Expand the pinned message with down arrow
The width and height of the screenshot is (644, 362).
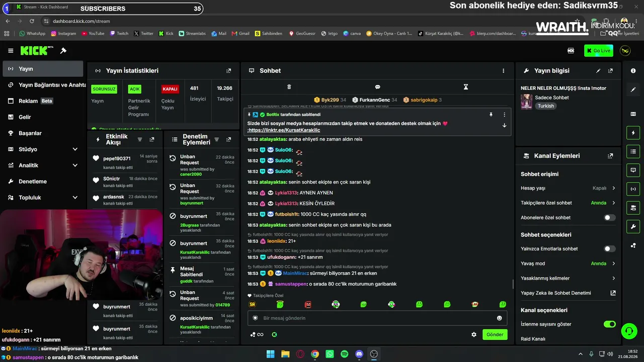pyautogui.click(x=504, y=125)
